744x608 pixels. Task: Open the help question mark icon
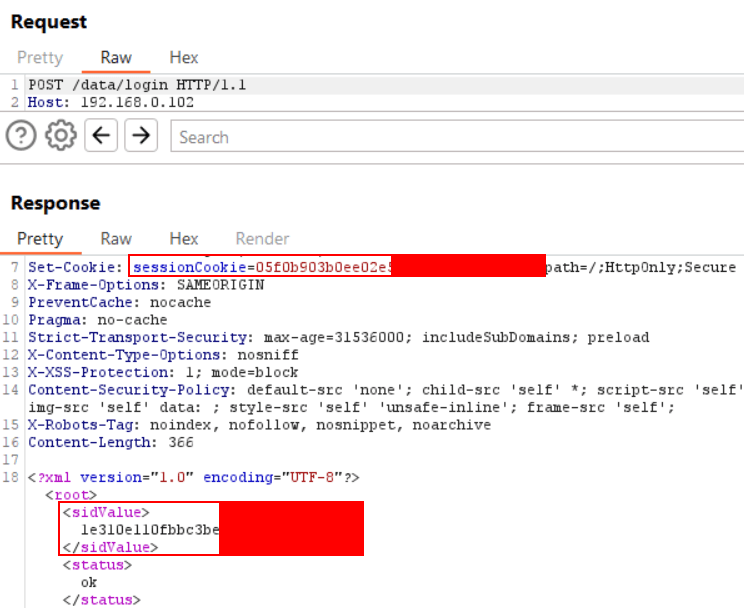pyautogui.click(x=21, y=135)
